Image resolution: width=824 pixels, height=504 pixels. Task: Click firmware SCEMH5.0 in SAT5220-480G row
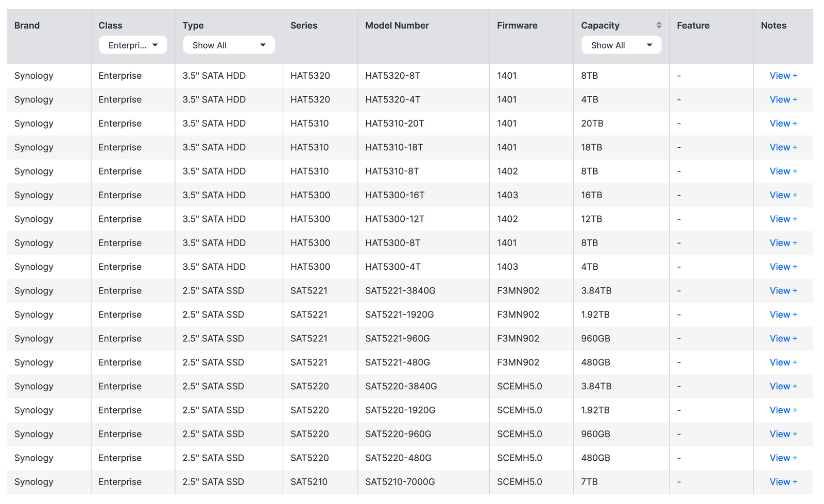520,458
